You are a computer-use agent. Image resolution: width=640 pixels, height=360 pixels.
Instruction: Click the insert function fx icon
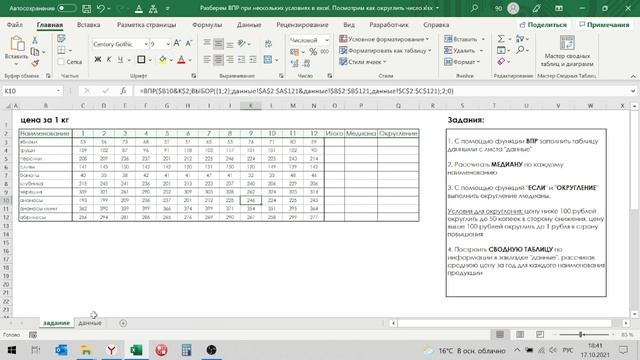point(123,91)
